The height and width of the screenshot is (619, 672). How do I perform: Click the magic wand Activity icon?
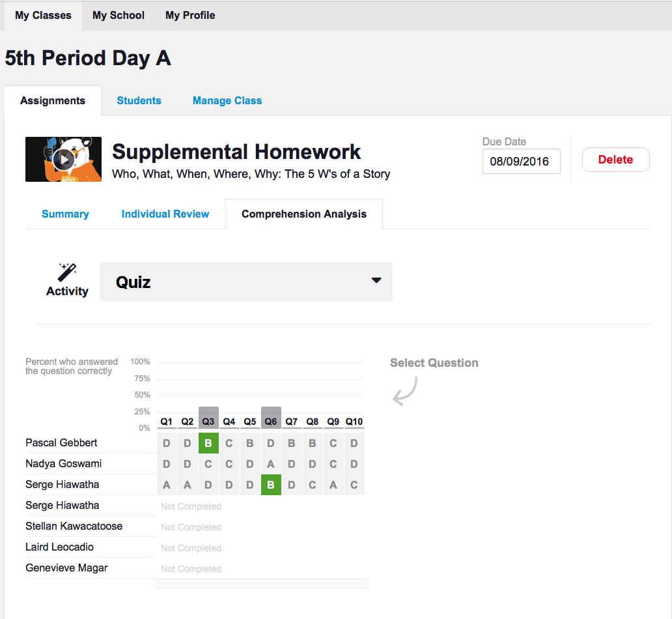click(x=67, y=272)
